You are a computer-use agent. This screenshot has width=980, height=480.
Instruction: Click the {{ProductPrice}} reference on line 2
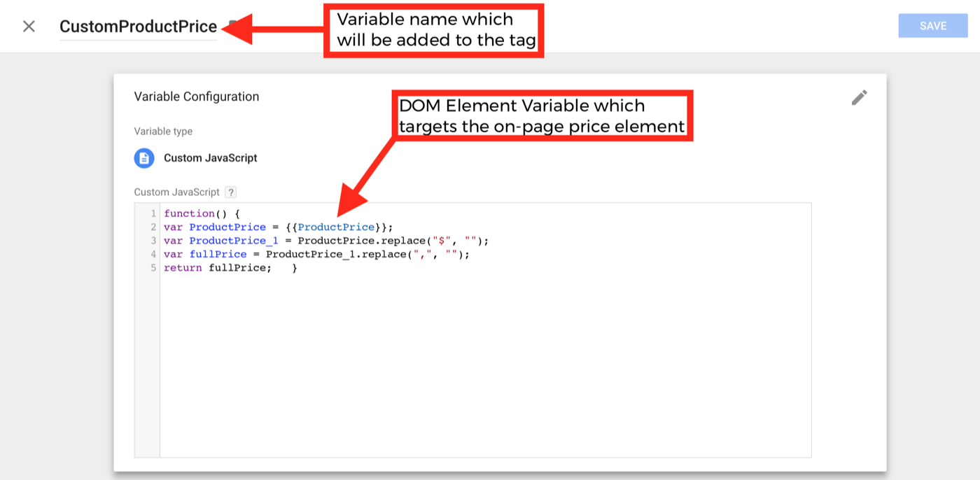coord(336,227)
